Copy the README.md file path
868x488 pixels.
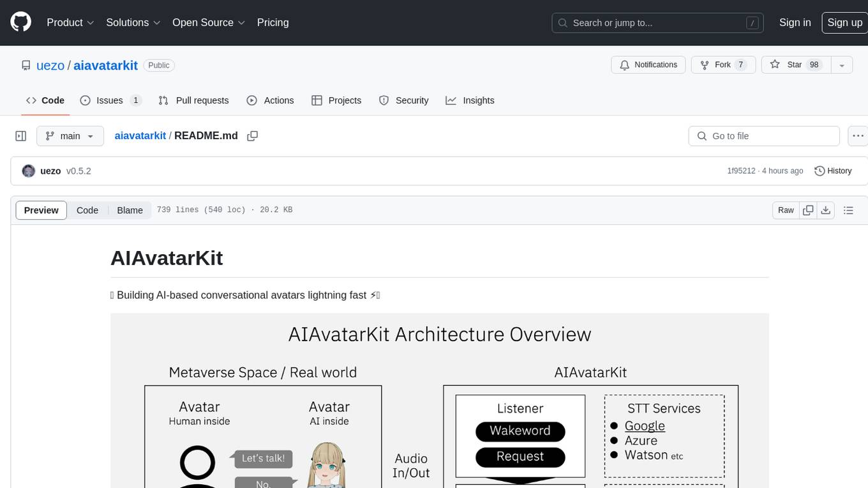pos(253,135)
